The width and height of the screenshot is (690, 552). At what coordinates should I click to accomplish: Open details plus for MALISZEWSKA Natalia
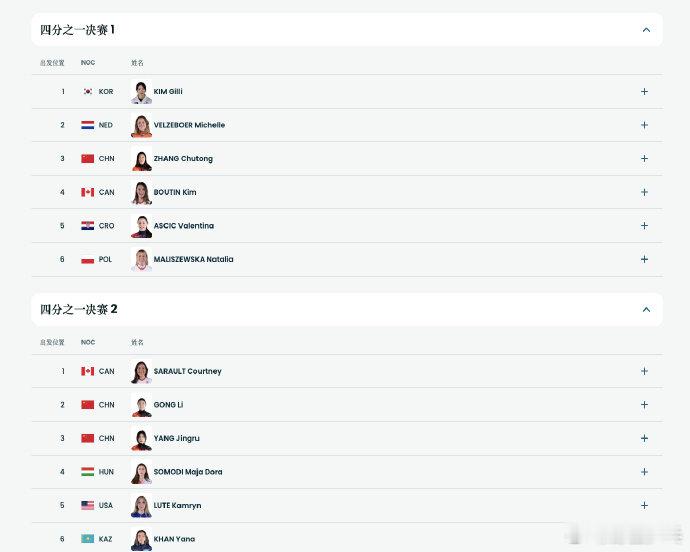(644, 259)
